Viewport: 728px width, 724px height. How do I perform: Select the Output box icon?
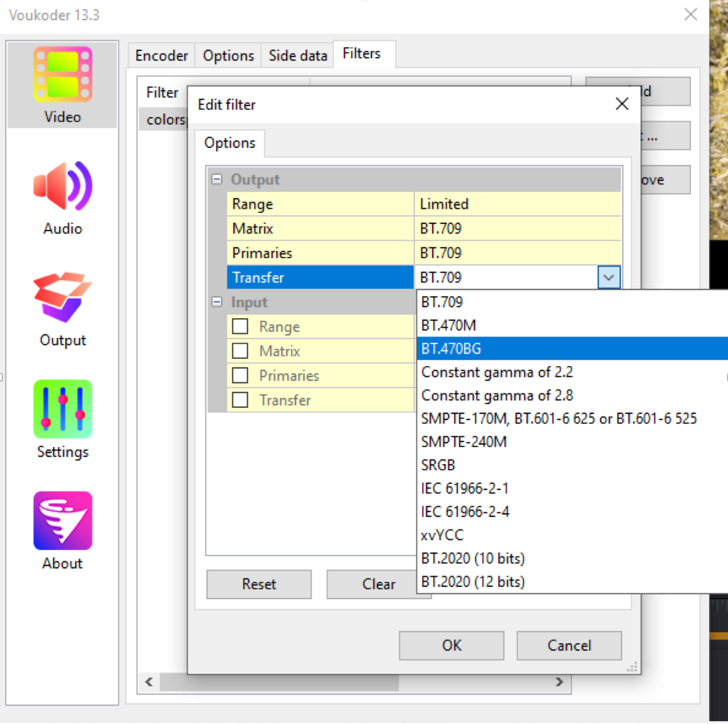pos(63,297)
